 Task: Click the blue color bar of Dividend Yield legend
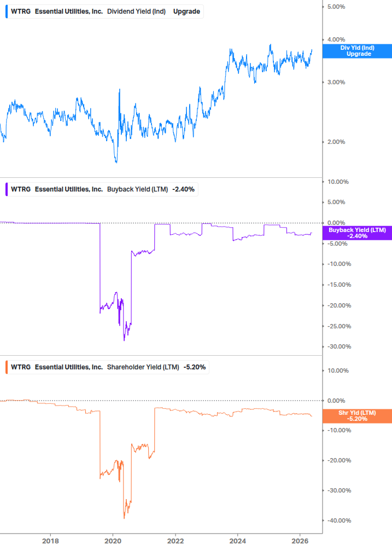(x=7, y=11)
